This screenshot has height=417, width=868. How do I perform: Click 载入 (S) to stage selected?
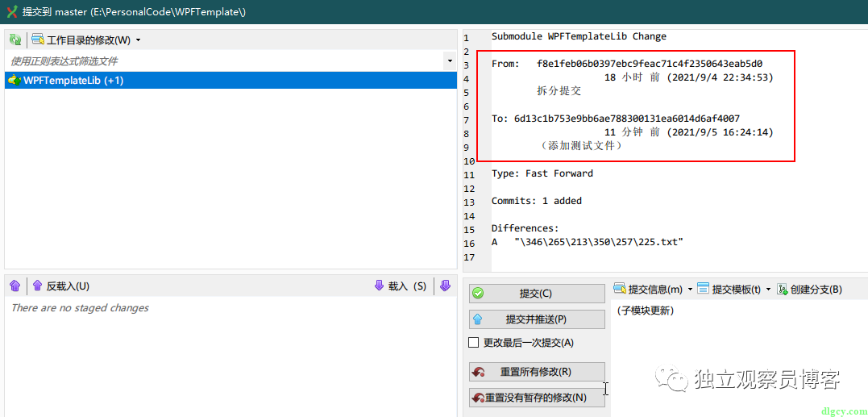point(401,286)
